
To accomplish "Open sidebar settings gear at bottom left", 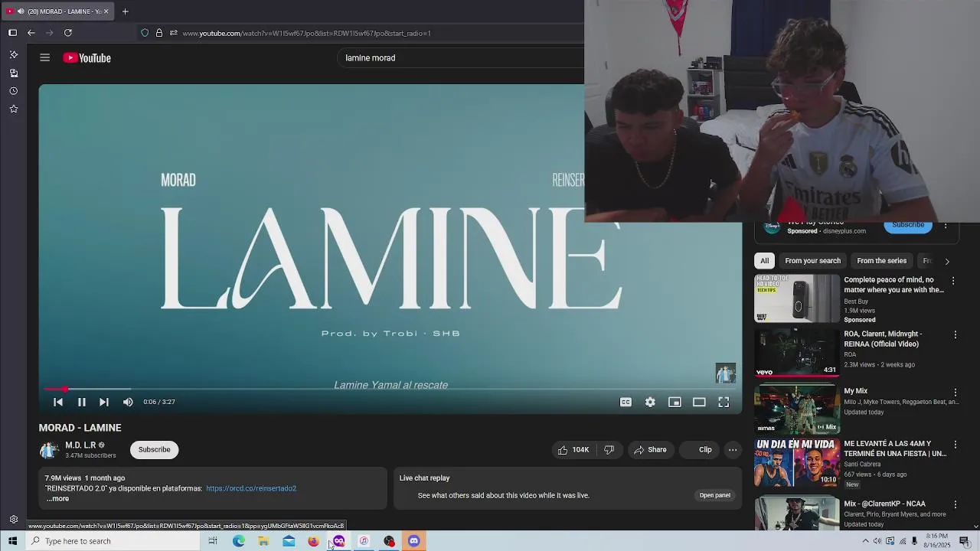I will [13, 520].
